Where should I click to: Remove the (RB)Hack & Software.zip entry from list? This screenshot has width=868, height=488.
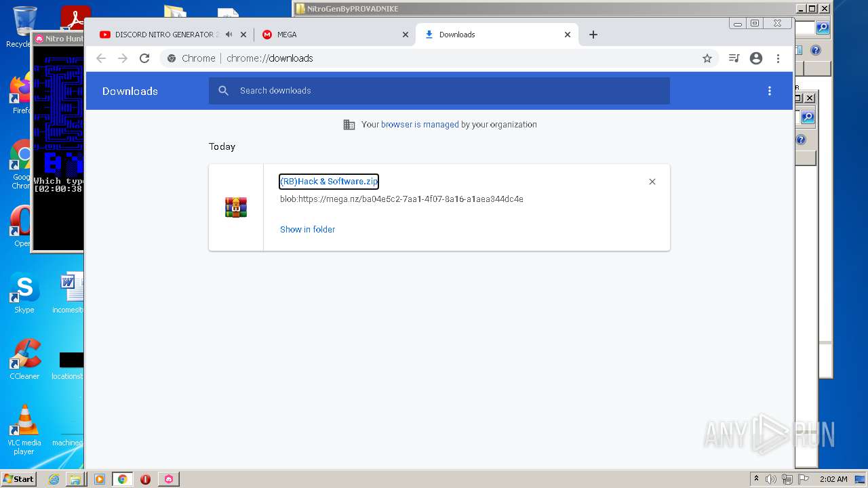point(652,182)
